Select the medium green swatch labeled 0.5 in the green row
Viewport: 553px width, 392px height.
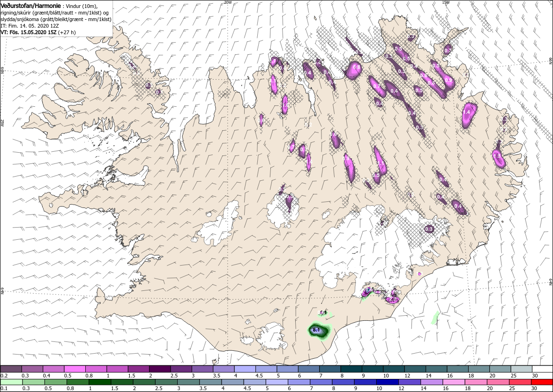[56, 382]
